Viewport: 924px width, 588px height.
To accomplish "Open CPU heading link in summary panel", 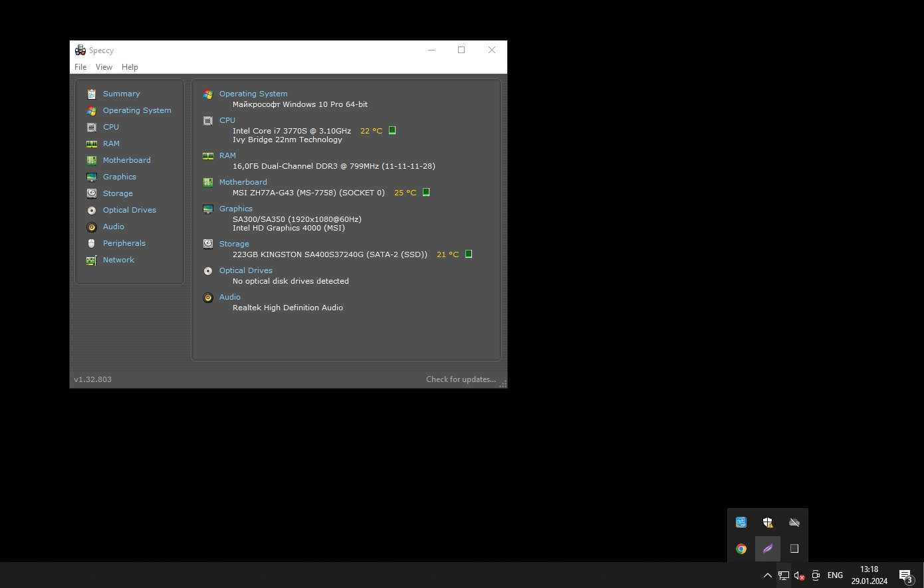I will pos(227,120).
